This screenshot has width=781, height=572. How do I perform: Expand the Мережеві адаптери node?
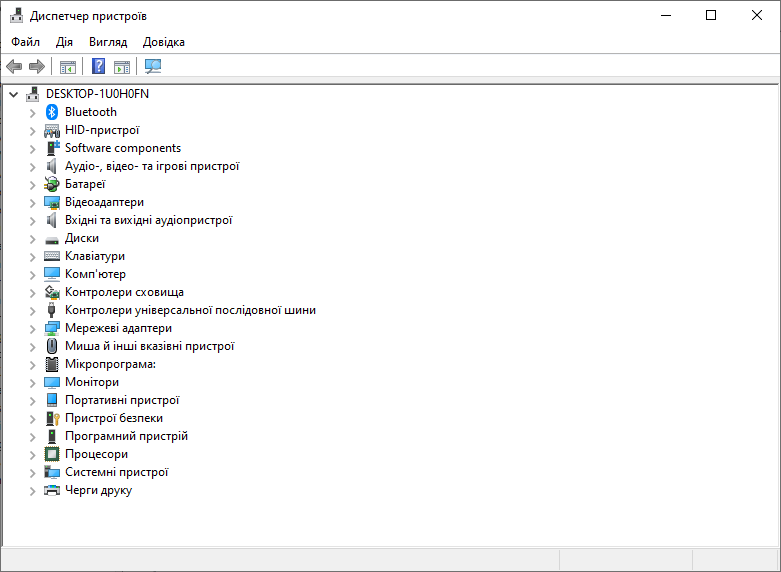(32, 328)
